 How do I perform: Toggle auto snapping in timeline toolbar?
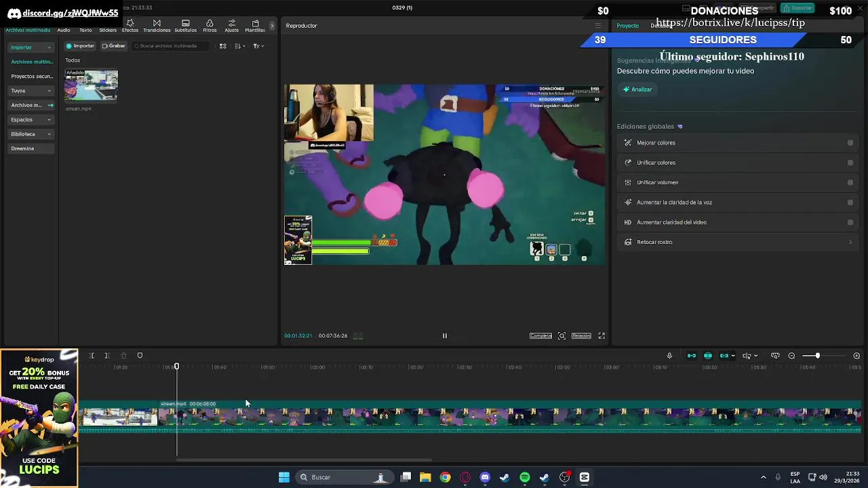708,356
